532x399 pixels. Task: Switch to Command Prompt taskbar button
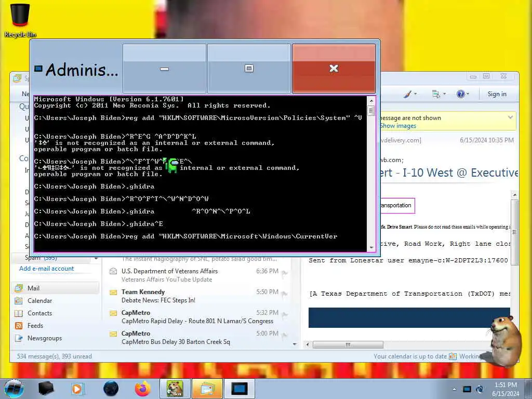pyautogui.click(x=240, y=389)
